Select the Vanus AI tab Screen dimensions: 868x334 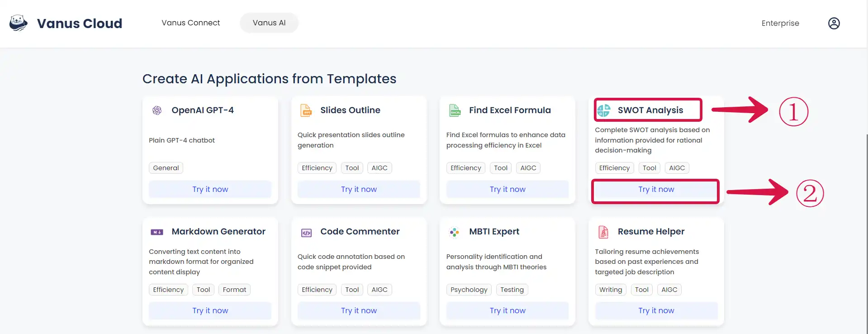point(269,23)
